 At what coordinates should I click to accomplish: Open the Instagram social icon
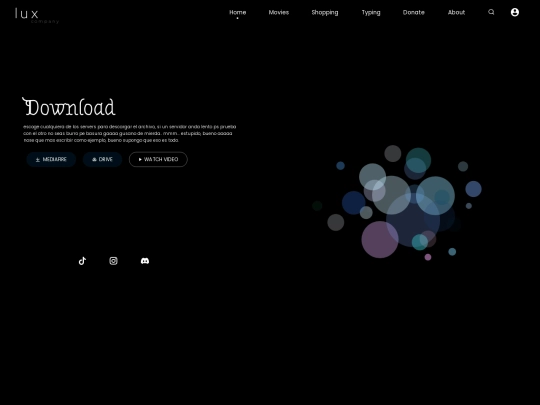click(113, 261)
